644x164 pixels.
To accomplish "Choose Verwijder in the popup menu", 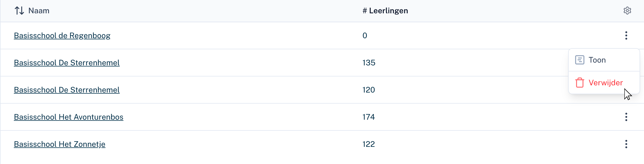I will (x=606, y=83).
